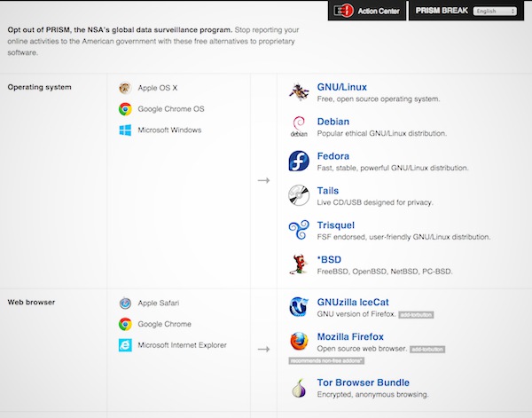Open the *BSD link
Screen dimensions: 532x418
tap(329, 260)
